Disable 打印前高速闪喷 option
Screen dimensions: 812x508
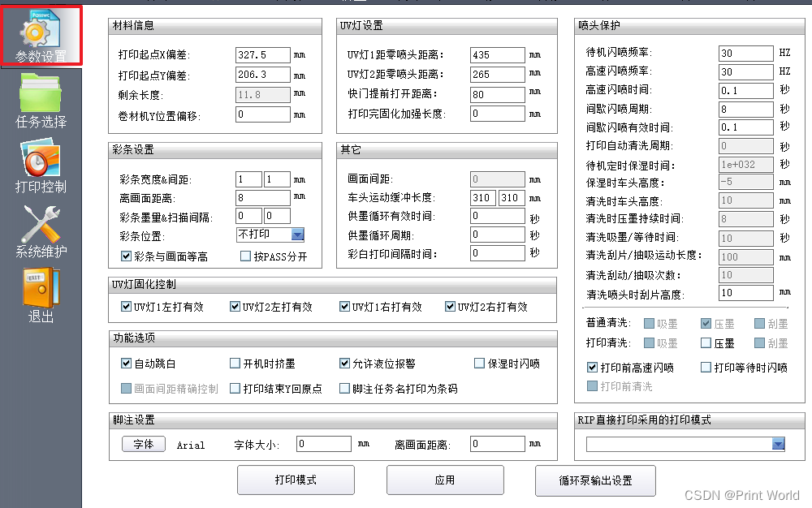pyautogui.click(x=593, y=367)
